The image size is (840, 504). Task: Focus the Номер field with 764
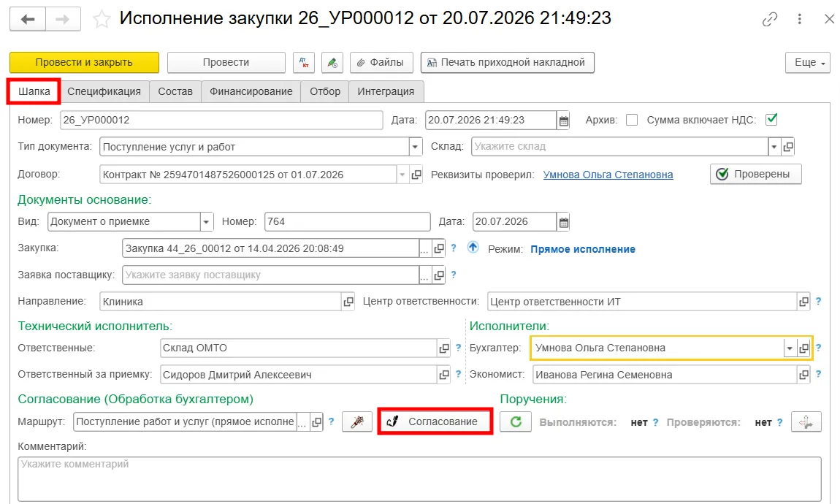pos(347,222)
